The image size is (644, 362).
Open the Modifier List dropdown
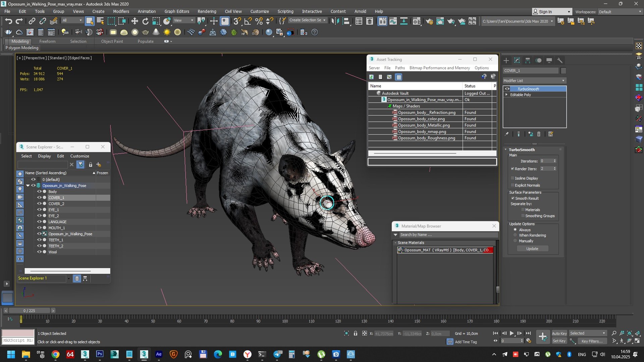click(534, 80)
